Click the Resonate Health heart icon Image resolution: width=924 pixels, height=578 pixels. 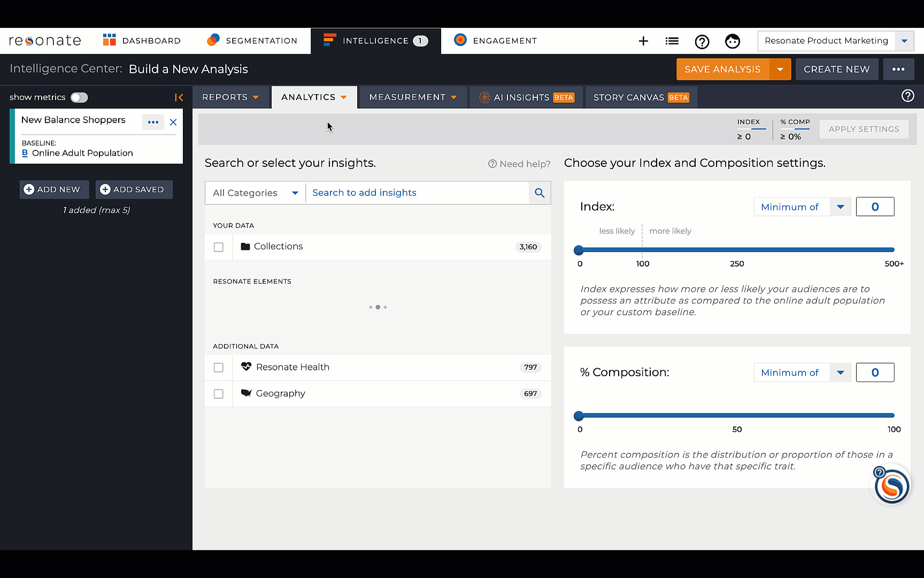point(246,367)
